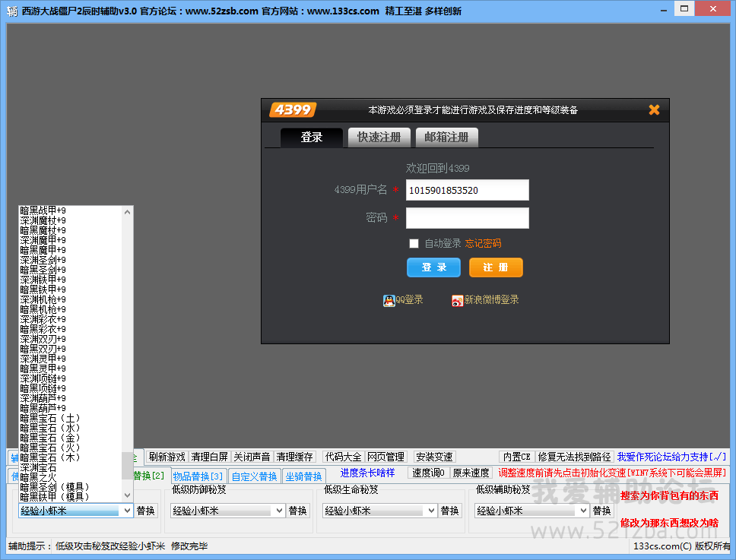Select 暗黑彩衣+9 in the list
736x560 pixels.
click(70, 329)
